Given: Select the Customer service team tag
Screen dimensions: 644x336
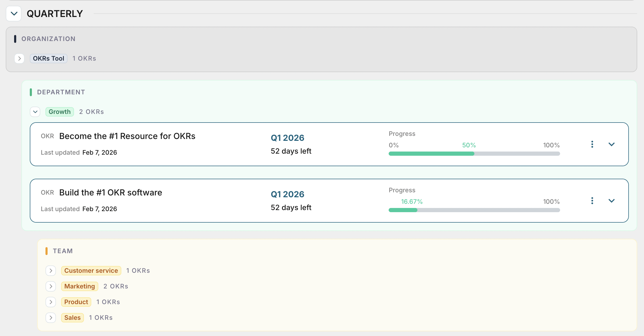Looking at the screenshot, I should (91, 270).
